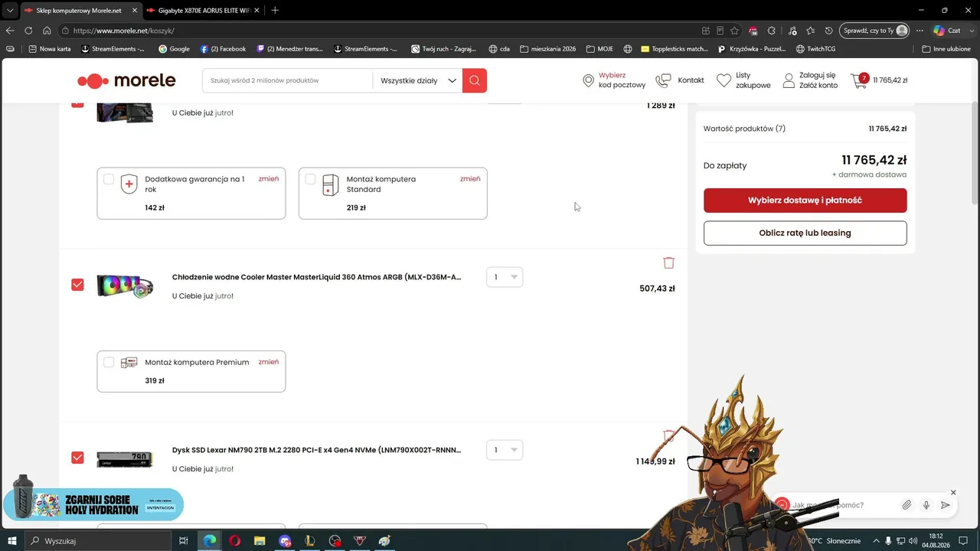Open the notification center icon
The height and width of the screenshot is (551, 980).
pos(964,541)
